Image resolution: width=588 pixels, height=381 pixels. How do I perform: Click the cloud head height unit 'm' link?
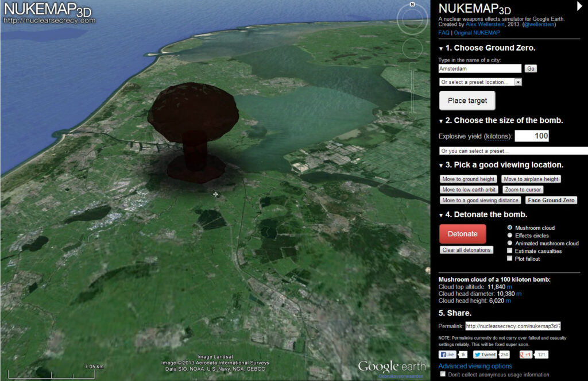[508, 301]
